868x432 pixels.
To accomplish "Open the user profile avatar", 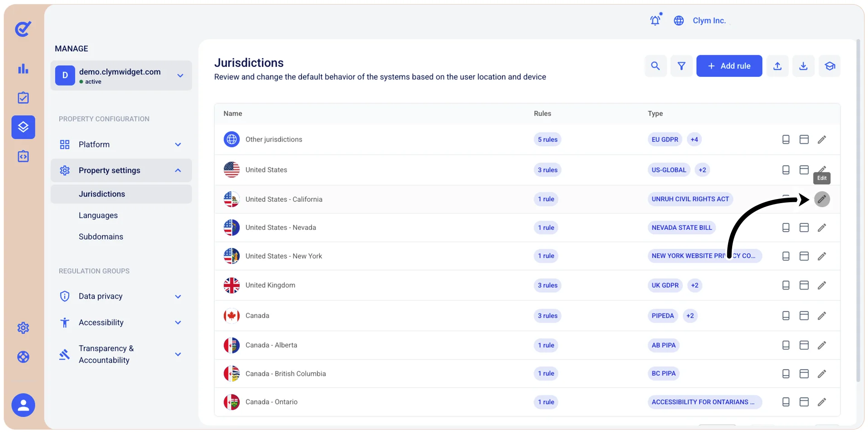I will tap(23, 405).
